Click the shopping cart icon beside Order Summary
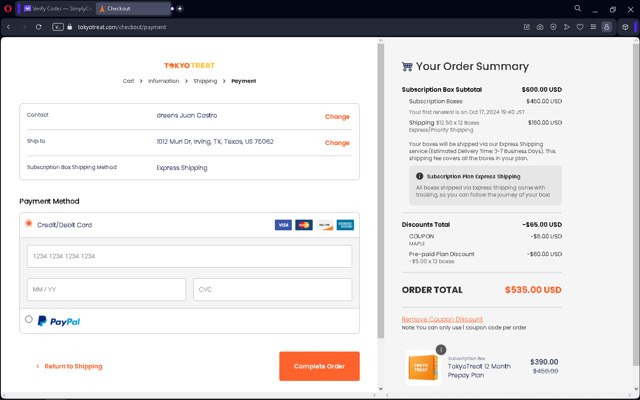The height and width of the screenshot is (400, 640). tap(407, 67)
